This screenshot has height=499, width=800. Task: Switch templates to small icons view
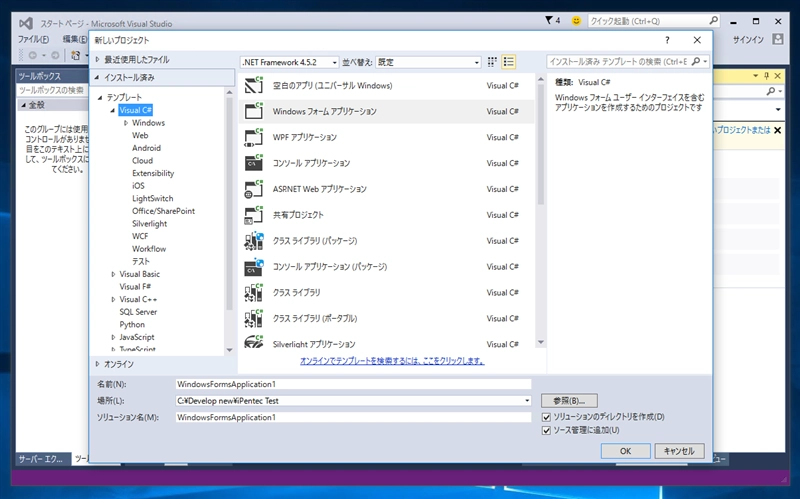click(x=492, y=62)
